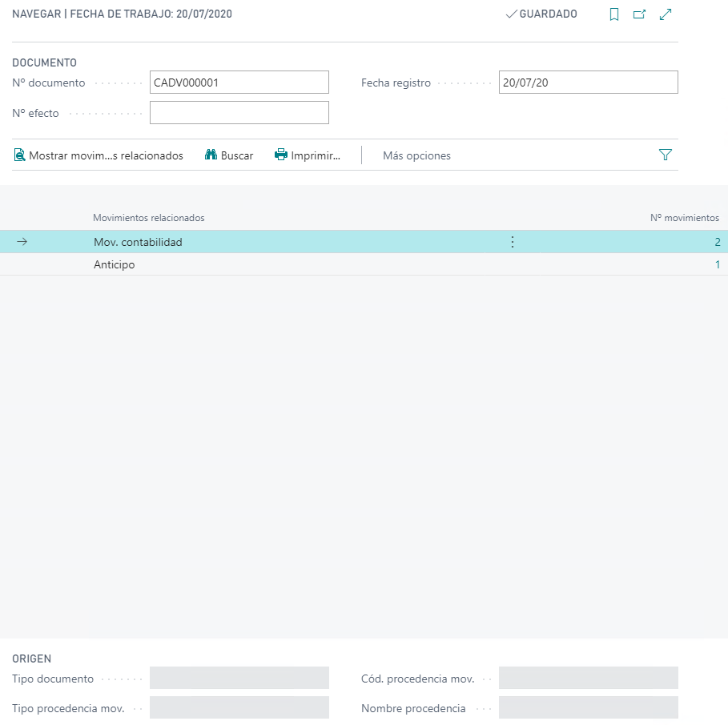Viewport: 728px width, 725px height.
Task: Open row options for Mov. contabilidad
Action: point(513,242)
